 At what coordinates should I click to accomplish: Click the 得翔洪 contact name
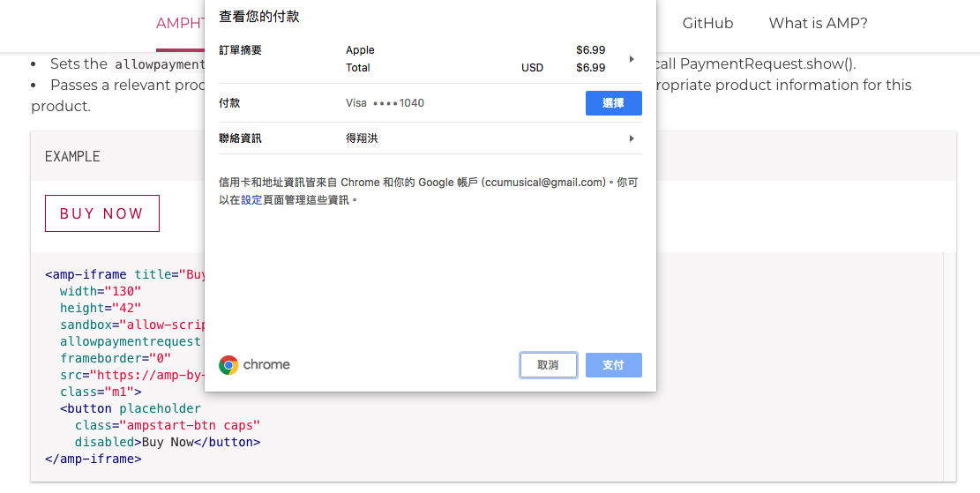pos(362,138)
